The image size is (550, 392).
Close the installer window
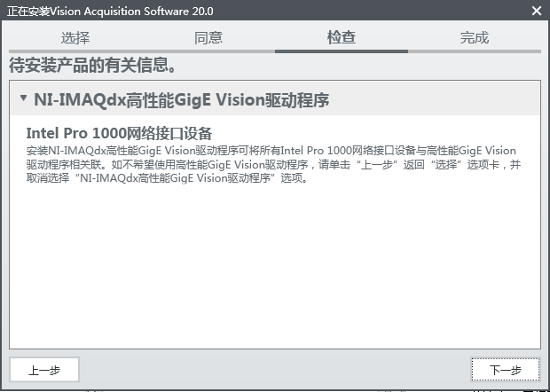coord(537,11)
